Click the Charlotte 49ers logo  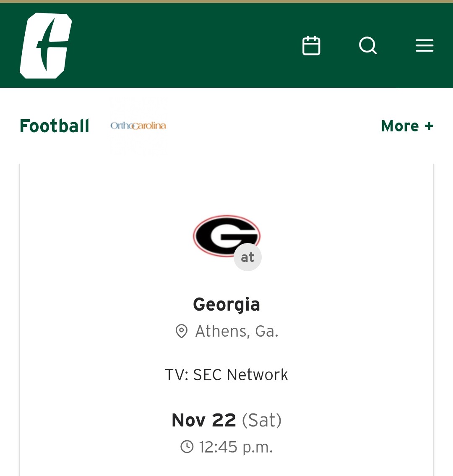coord(46,46)
